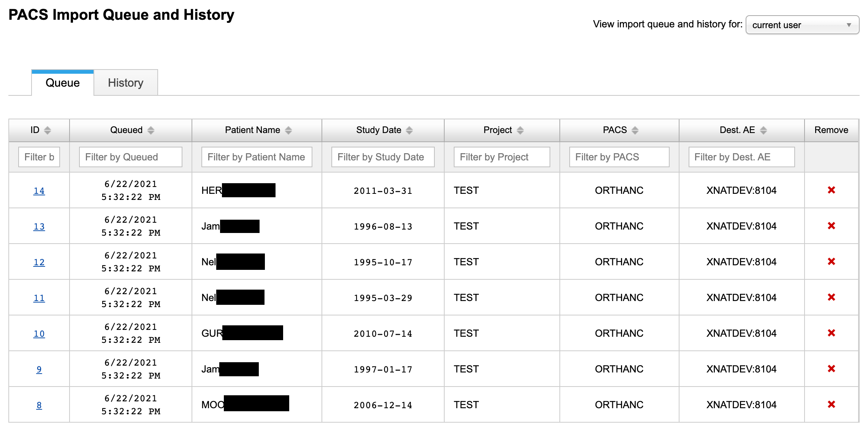868x431 pixels.
Task: Click the Filter by Study Date field
Action: coord(383,157)
